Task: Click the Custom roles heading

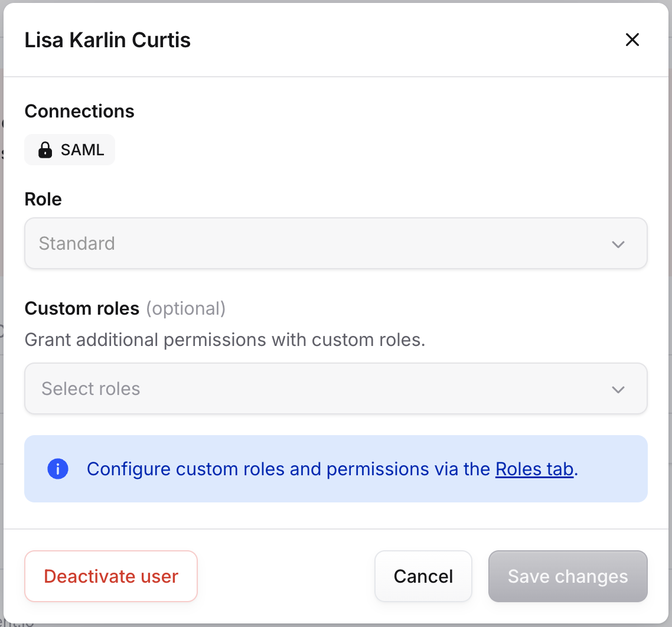Action: 82,308
